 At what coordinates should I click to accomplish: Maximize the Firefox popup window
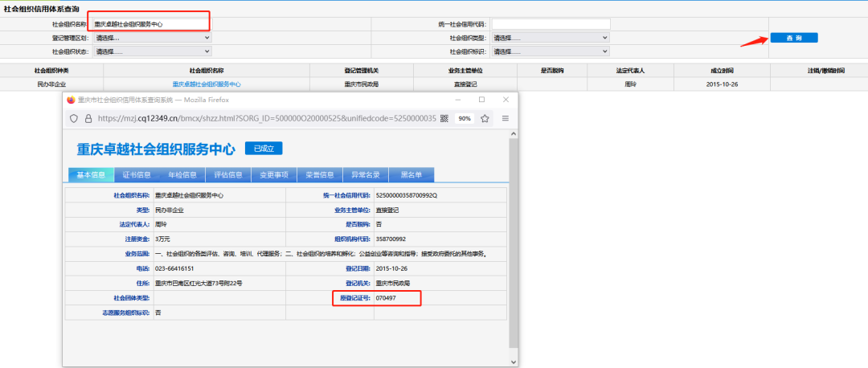pos(481,100)
